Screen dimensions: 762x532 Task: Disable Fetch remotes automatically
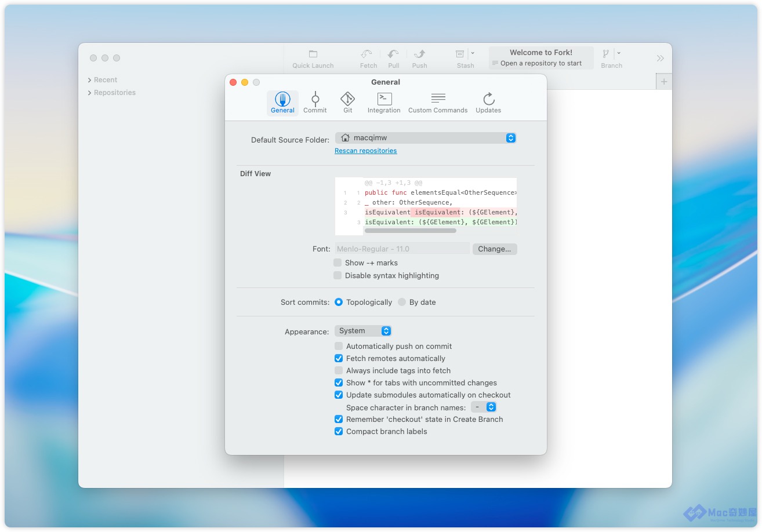(x=339, y=358)
